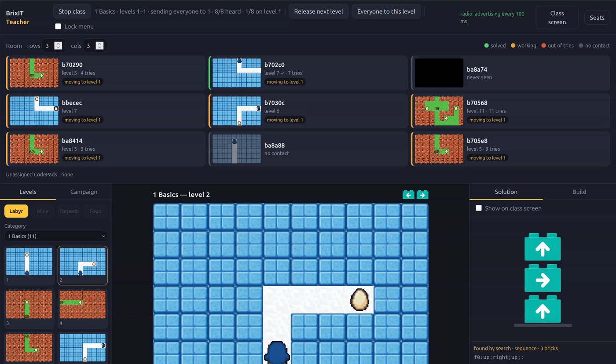
Task: Click student b70290's screen thumbnail
Action: tap(34, 73)
